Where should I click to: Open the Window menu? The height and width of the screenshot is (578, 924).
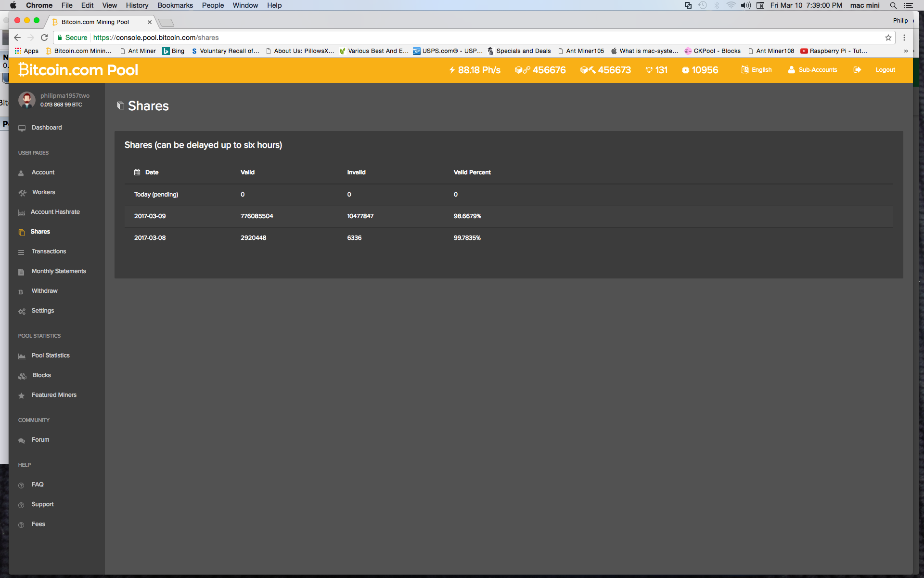[x=245, y=5]
